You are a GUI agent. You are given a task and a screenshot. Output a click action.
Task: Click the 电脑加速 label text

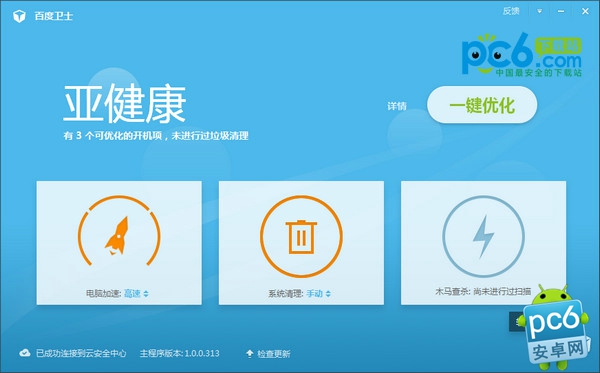click(103, 293)
